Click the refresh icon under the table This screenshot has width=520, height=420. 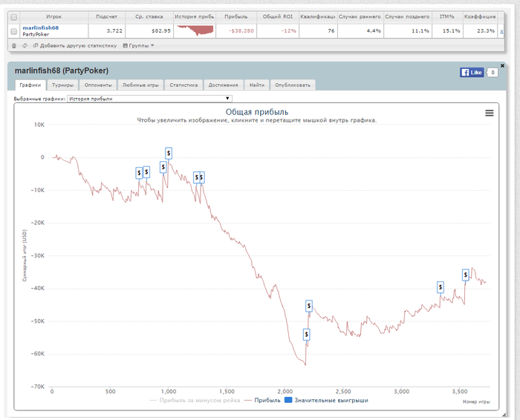pyautogui.click(x=25, y=46)
